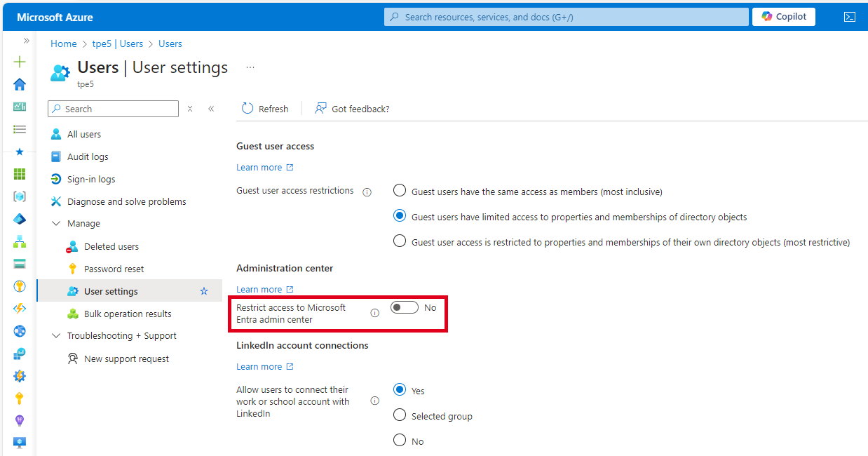Favorite User settings with star icon
The height and width of the screenshot is (456, 868).
204,291
